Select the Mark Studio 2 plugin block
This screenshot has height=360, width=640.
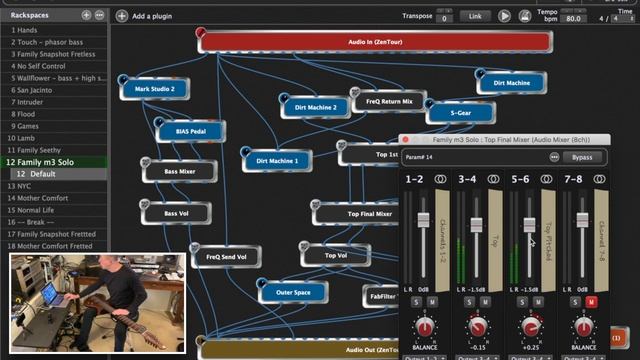coord(155,89)
